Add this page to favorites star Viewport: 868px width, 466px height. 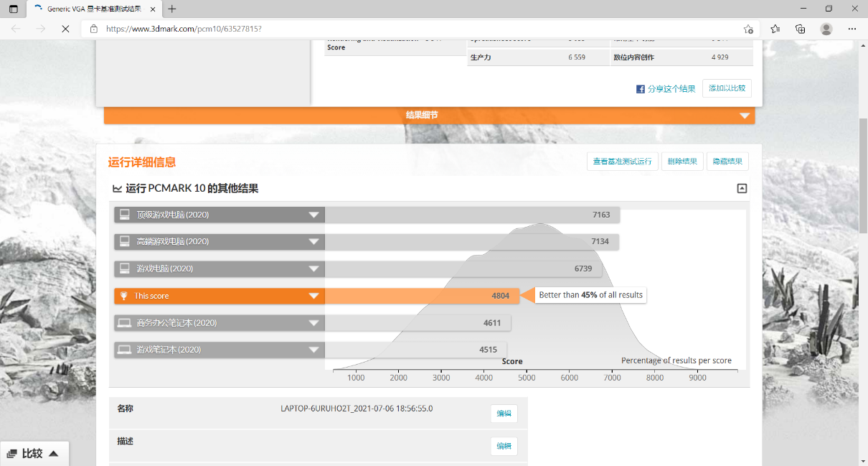click(x=748, y=29)
